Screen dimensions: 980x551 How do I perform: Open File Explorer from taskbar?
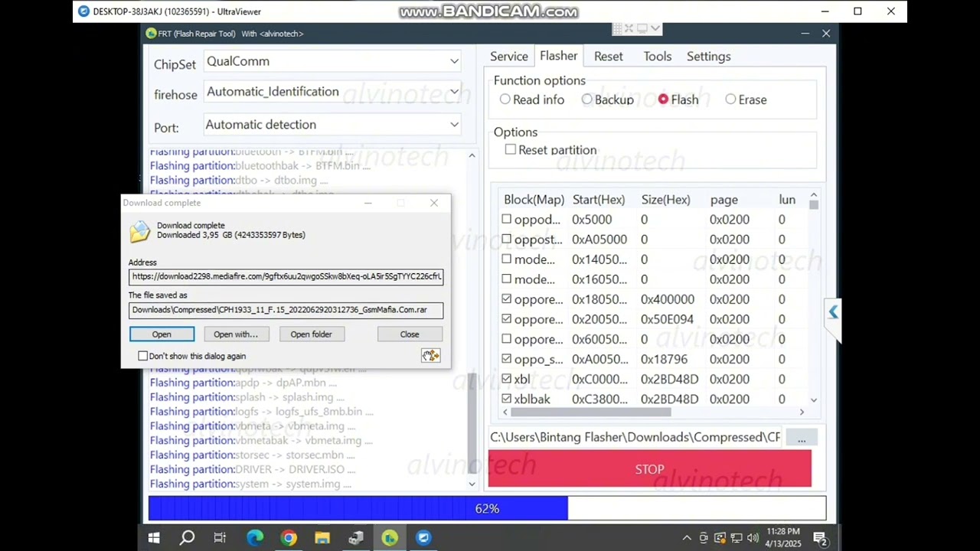[x=322, y=538]
